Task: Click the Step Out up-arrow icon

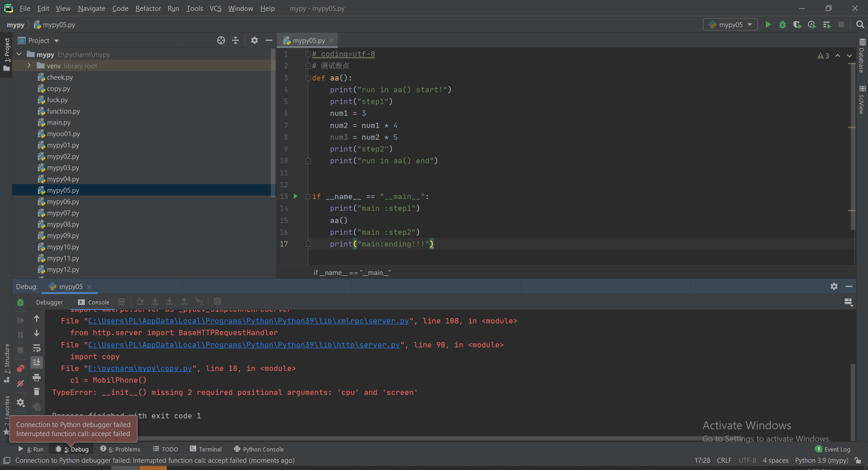Action: click(x=184, y=302)
